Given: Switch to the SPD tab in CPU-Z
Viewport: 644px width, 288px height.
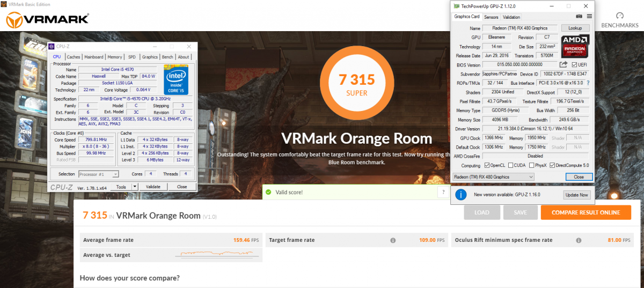Looking at the screenshot, I should coord(131,57).
